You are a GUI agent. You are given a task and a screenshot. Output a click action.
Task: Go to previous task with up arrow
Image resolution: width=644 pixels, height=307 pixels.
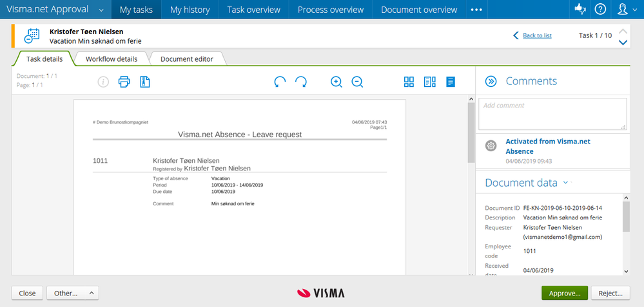(623, 31)
